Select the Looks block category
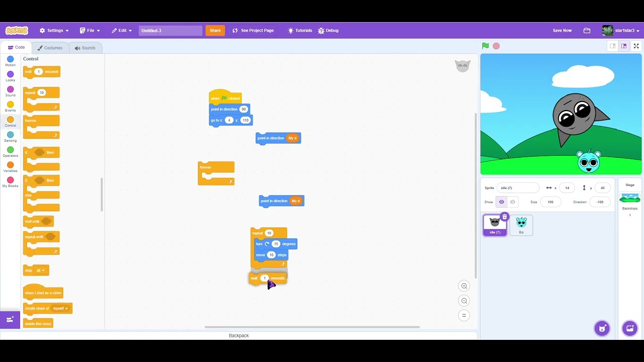Screen dimensions: 644x362 pyautogui.click(x=10, y=76)
